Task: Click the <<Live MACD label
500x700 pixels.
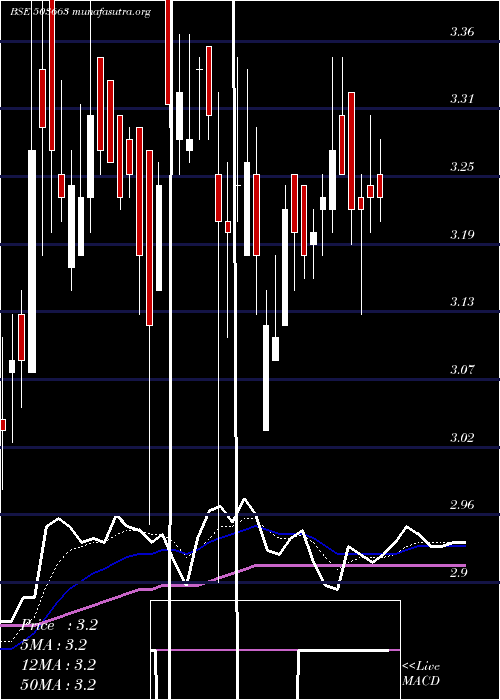Action: (x=421, y=674)
